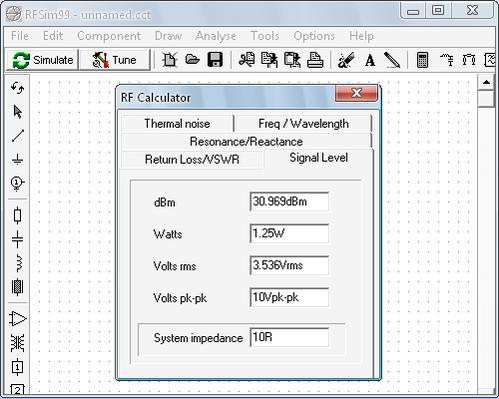The width and height of the screenshot is (499, 399).
Task: Place a capacitor component
Action: point(17,239)
